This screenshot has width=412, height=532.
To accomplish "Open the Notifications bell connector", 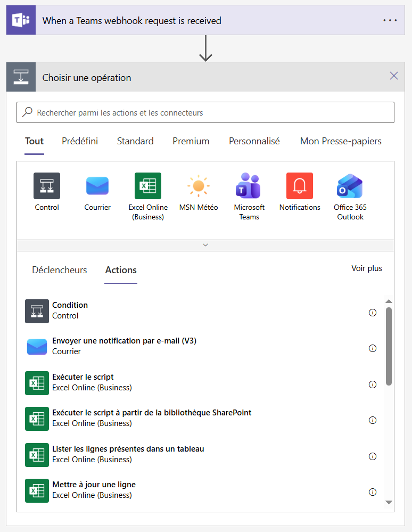I will click(x=300, y=186).
